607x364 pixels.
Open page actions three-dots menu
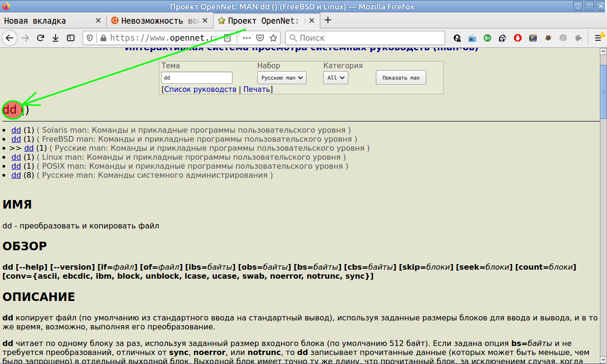click(x=247, y=38)
